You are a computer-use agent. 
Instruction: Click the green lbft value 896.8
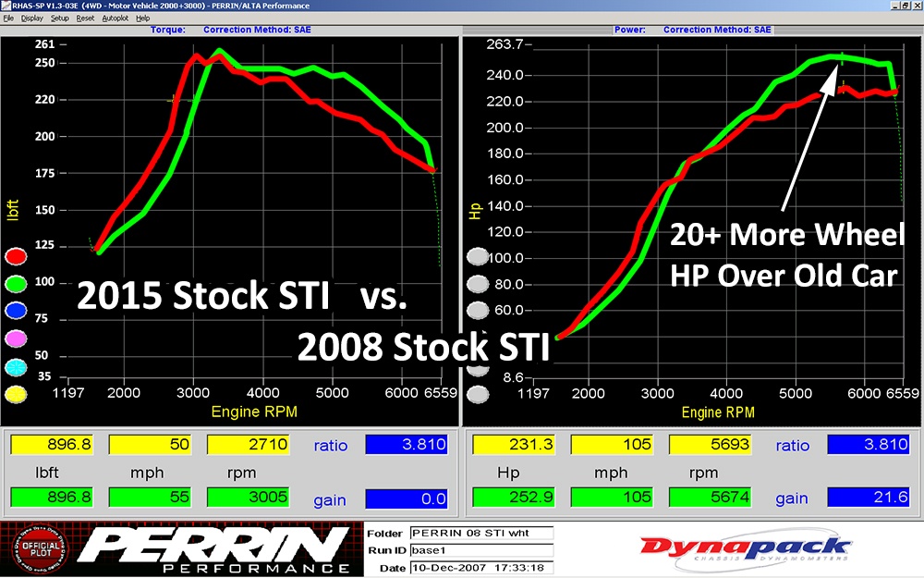click(x=52, y=497)
